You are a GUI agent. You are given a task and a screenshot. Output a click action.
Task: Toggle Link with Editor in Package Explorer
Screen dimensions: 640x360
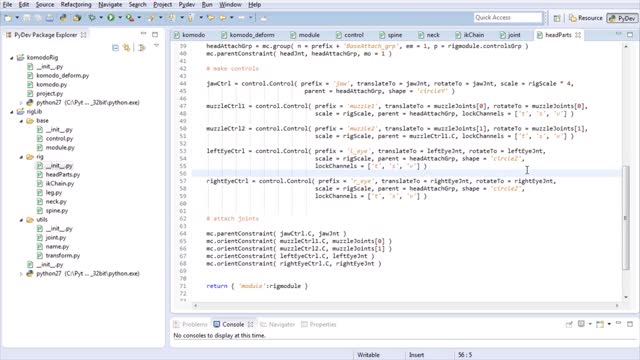127,48
